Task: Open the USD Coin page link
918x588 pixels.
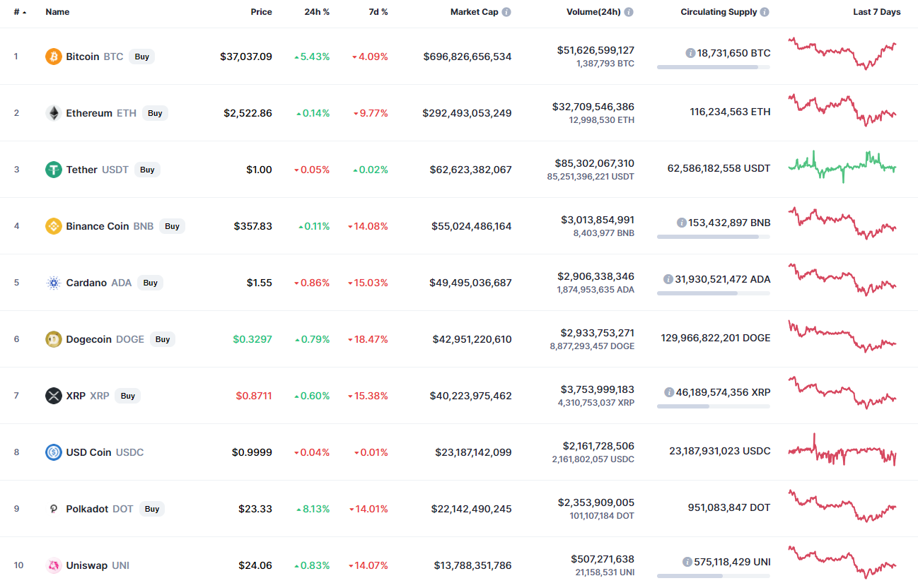Action: click(x=88, y=452)
